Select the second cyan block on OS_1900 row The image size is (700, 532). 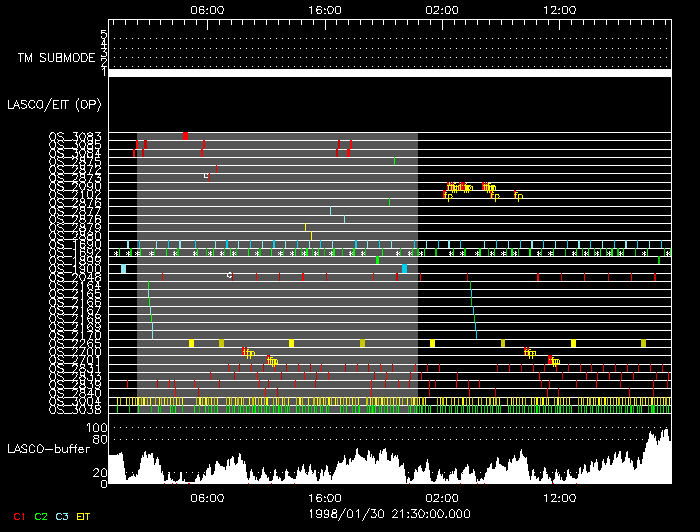[404, 269]
